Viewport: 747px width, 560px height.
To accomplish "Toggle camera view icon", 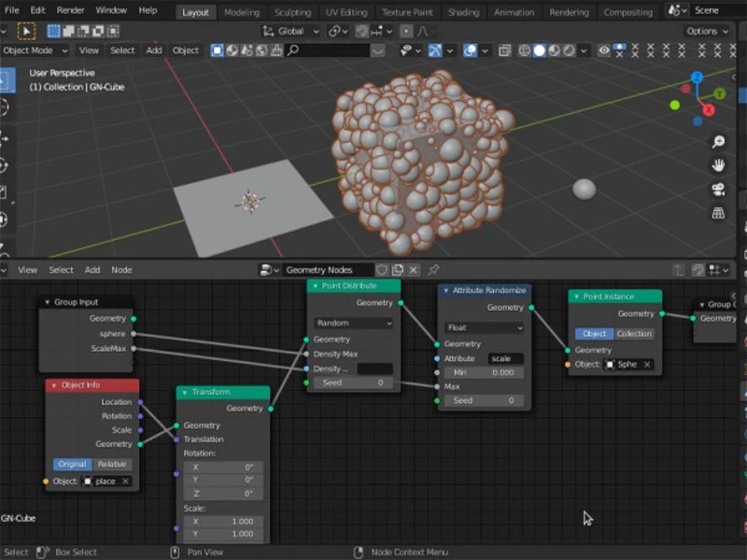I will pyautogui.click(x=718, y=189).
